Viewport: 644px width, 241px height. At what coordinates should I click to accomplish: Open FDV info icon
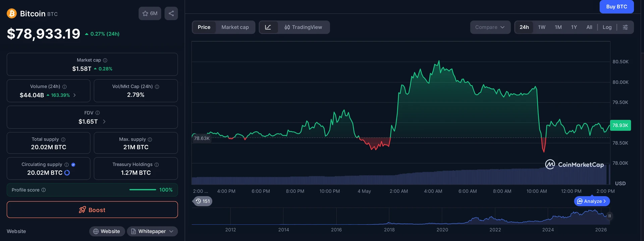[x=98, y=113]
